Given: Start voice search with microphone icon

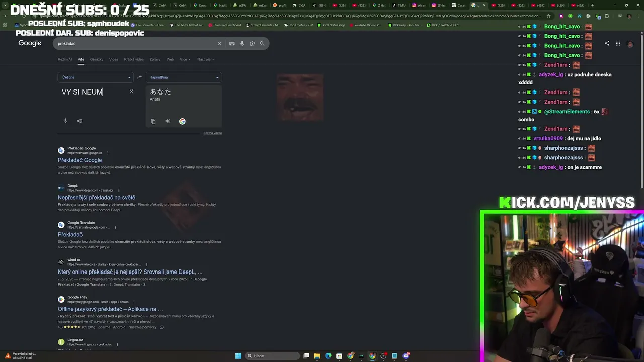Looking at the screenshot, I should [242, 44].
